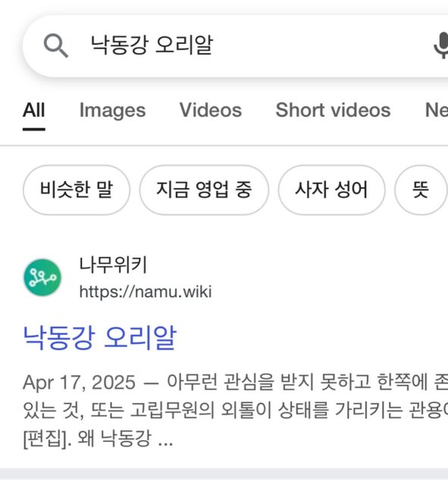448x485 pixels.
Task: Switch to the Images tab
Action: (112, 111)
